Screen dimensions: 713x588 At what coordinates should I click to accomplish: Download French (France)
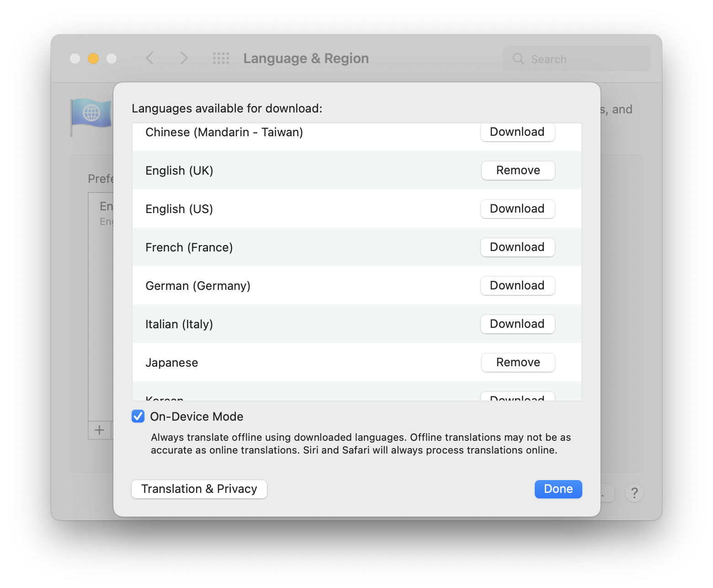517,247
